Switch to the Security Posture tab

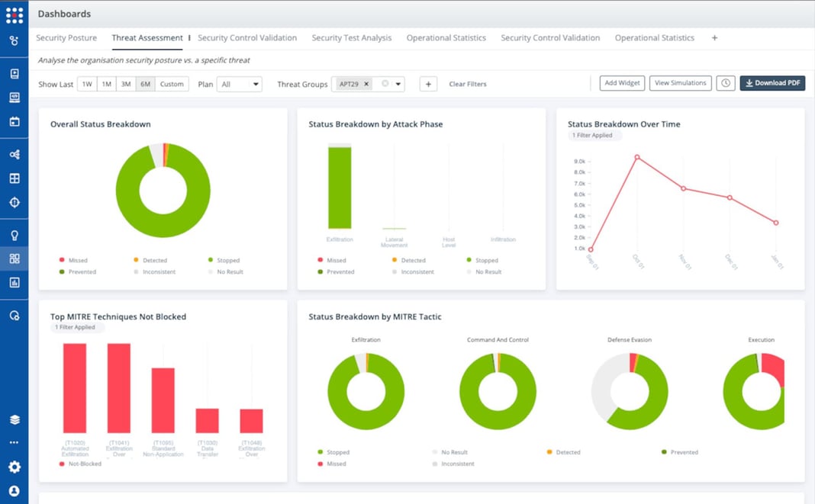[x=66, y=37]
